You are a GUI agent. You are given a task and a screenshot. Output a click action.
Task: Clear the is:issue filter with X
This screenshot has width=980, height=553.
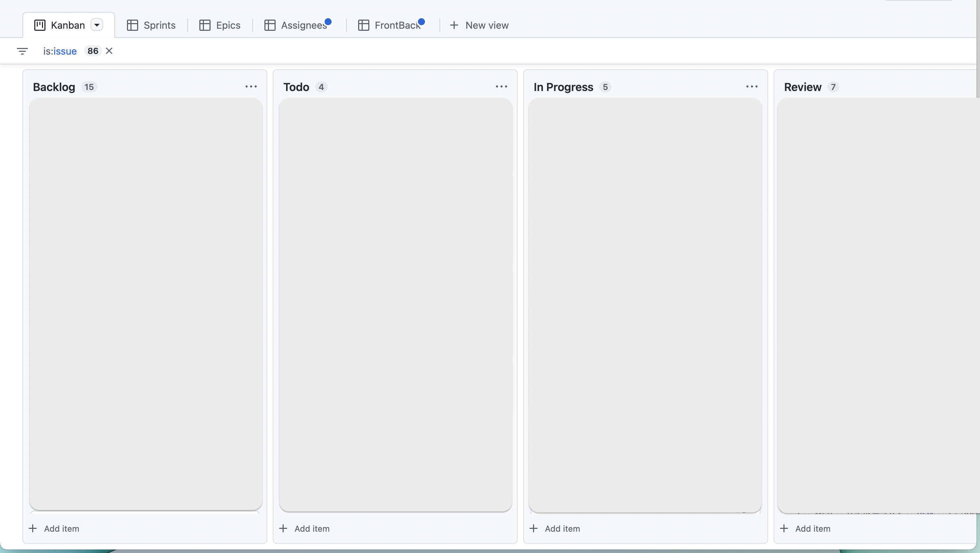[x=109, y=51]
